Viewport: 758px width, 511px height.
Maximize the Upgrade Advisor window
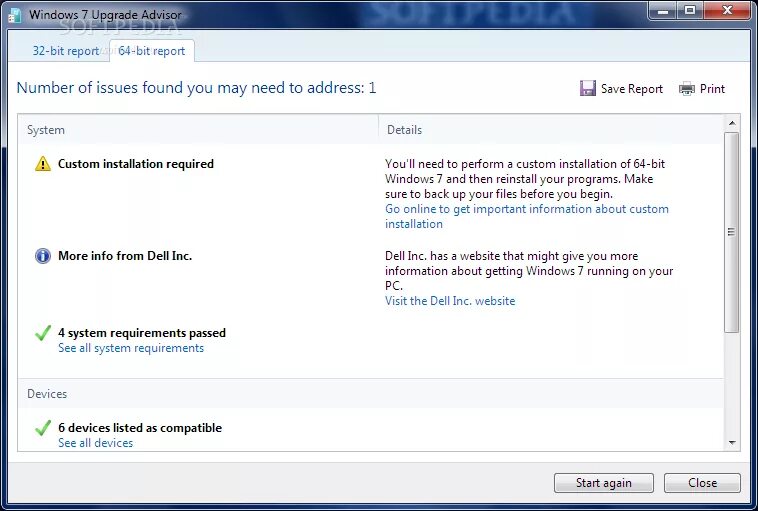(x=690, y=11)
